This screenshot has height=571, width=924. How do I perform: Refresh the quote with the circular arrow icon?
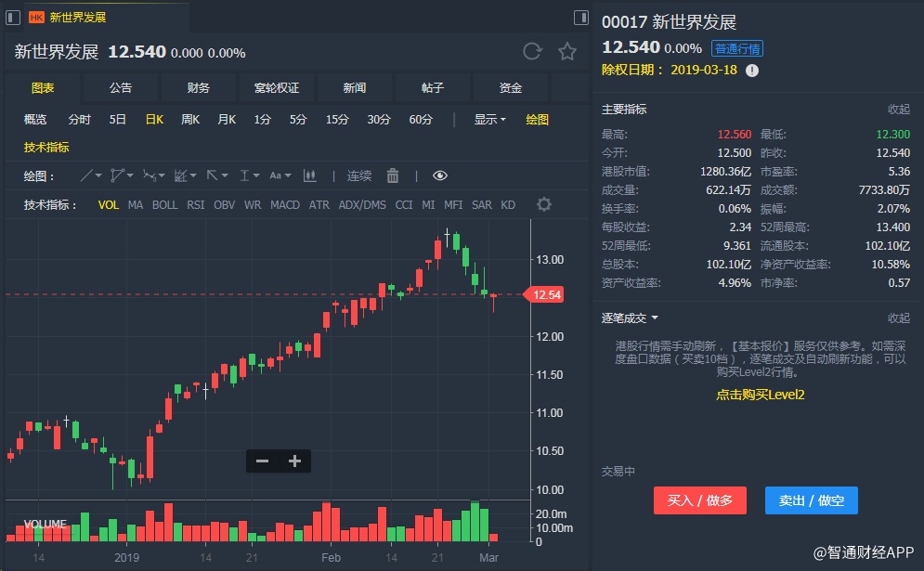[532, 52]
